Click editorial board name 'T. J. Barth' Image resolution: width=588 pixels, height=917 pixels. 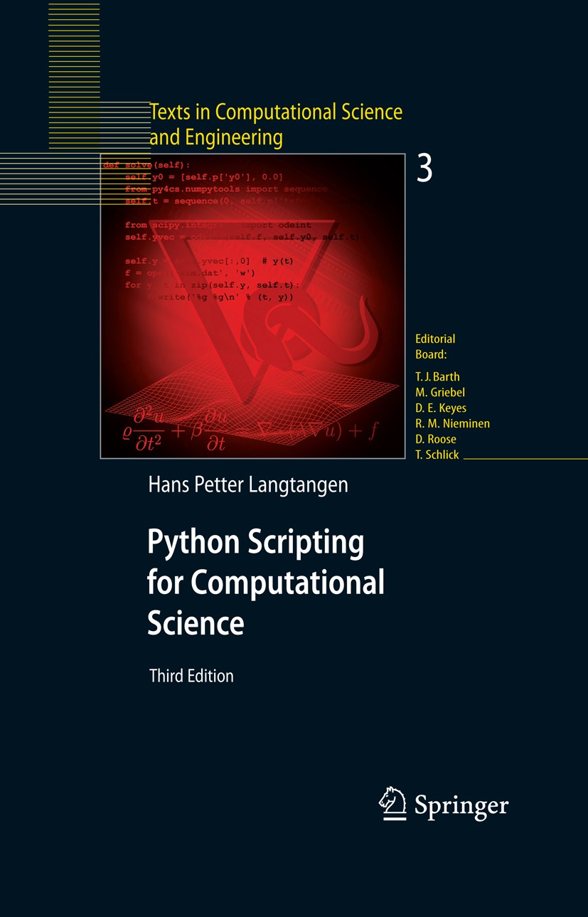[437, 377]
